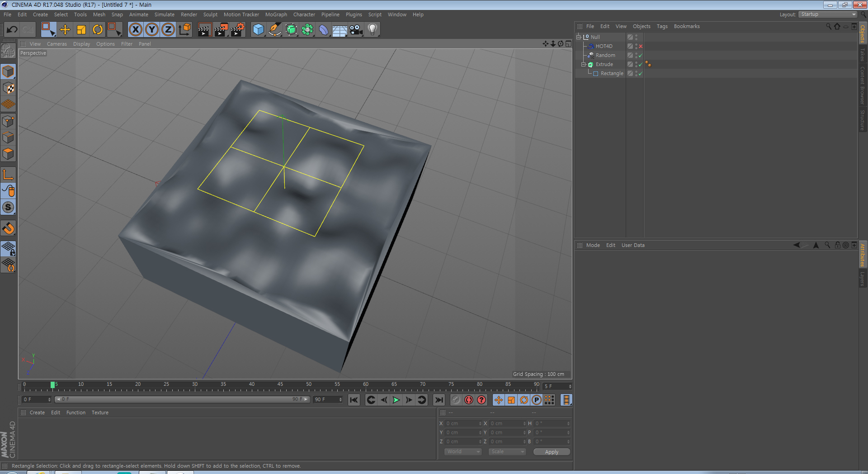
Task: Add a camera object icon
Action: point(356,30)
